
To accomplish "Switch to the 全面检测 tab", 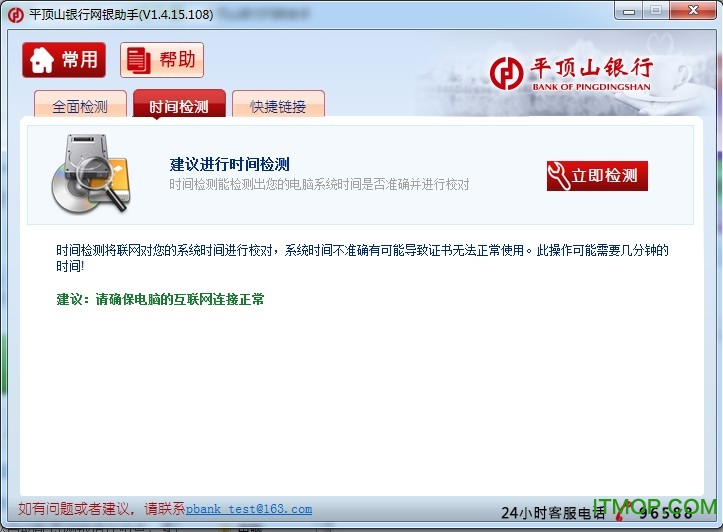I will click(80, 104).
